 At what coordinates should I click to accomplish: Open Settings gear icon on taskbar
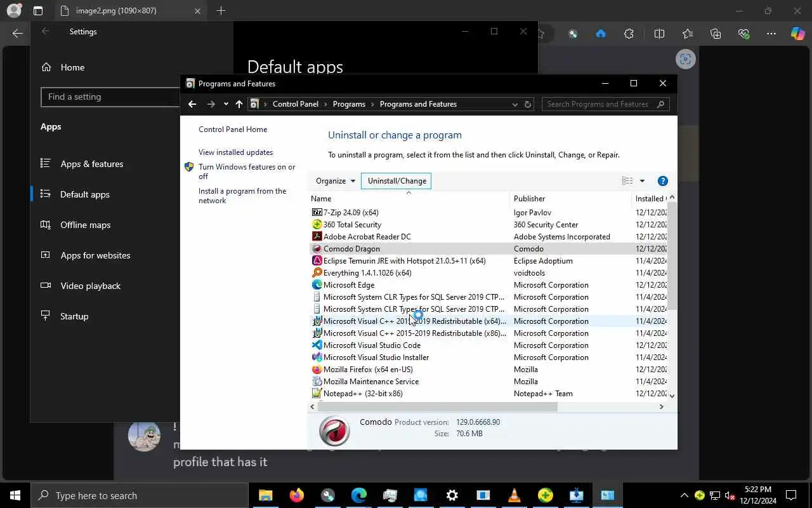pos(452,495)
